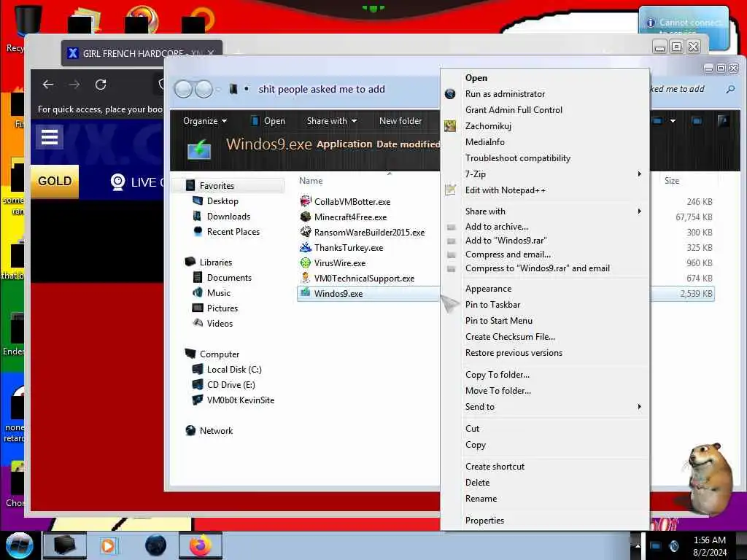Viewport: 747px width, 560px height.
Task: Click Grant Admin Full Control entry
Action: pyautogui.click(x=514, y=110)
